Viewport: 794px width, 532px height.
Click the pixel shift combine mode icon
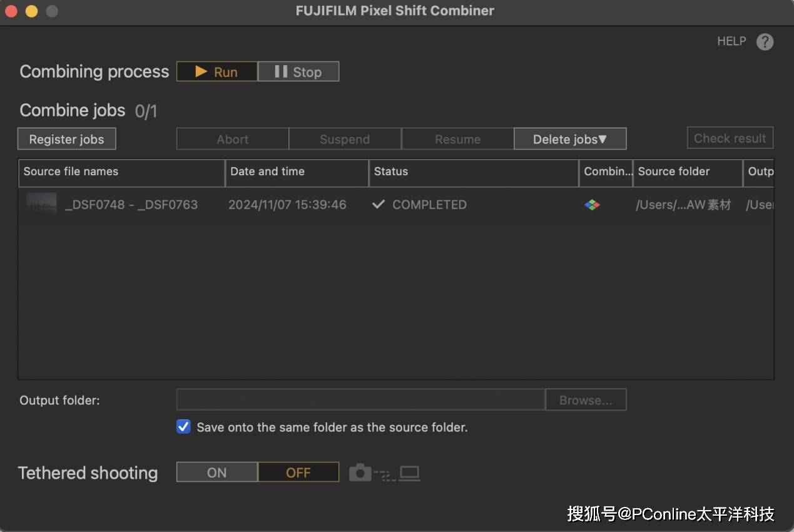pyautogui.click(x=592, y=205)
